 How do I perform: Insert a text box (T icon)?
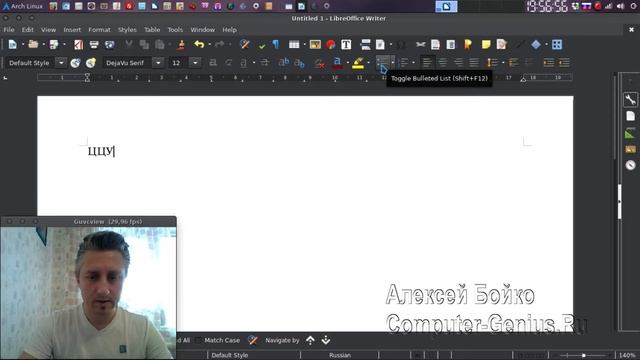346,44
